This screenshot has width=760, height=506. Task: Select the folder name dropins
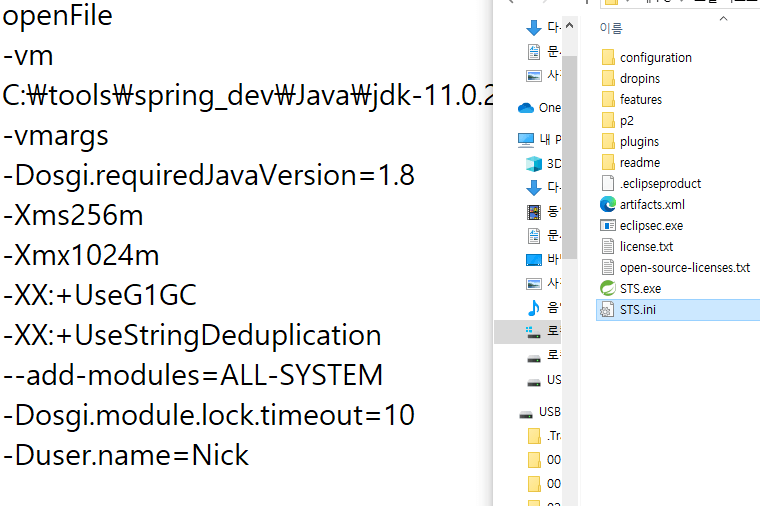point(640,79)
